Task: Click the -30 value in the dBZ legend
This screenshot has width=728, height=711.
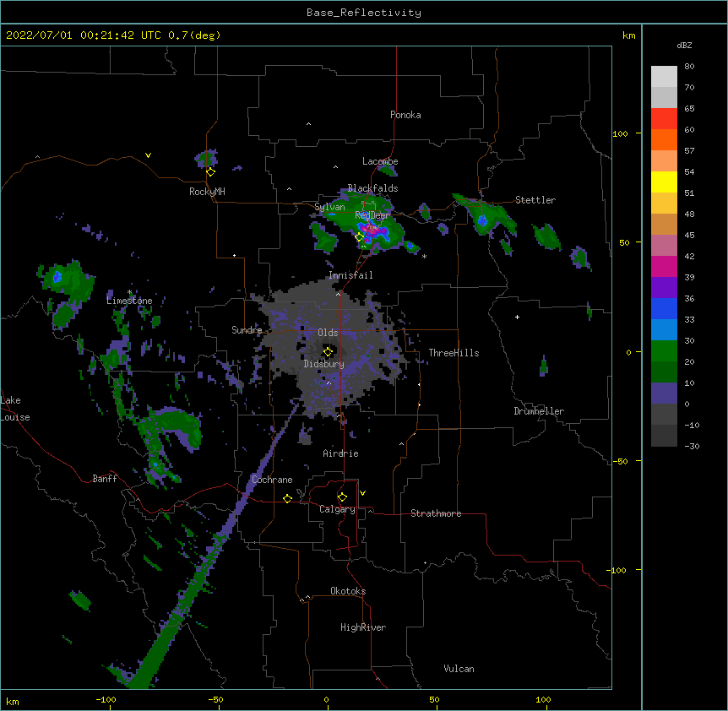Action: point(692,447)
